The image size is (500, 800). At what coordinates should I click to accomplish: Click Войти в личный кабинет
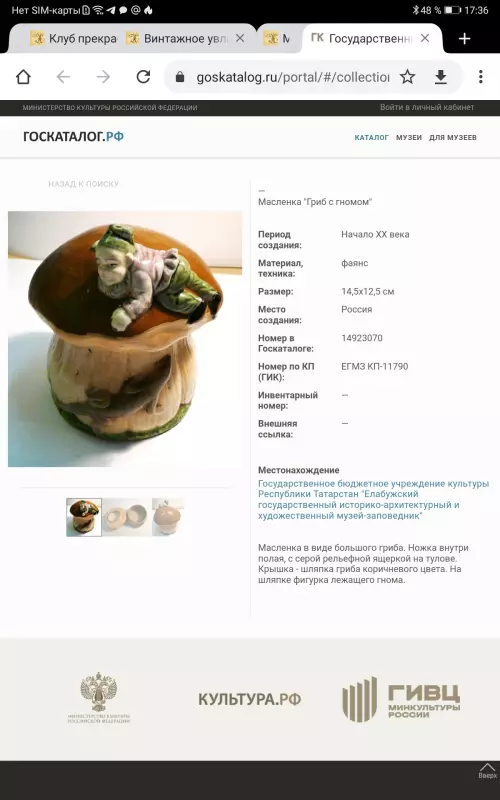pyautogui.click(x=427, y=107)
